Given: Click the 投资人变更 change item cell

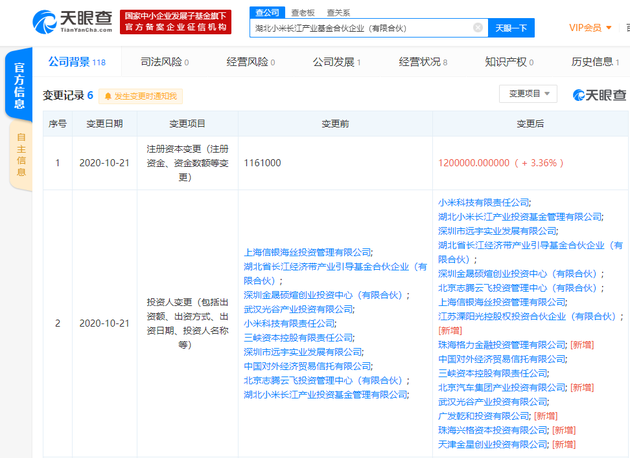Looking at the screenshot, I should 187,323.
